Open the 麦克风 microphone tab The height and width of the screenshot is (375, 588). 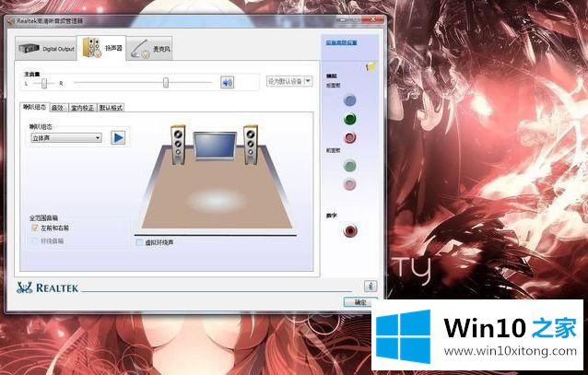point(149,49)
